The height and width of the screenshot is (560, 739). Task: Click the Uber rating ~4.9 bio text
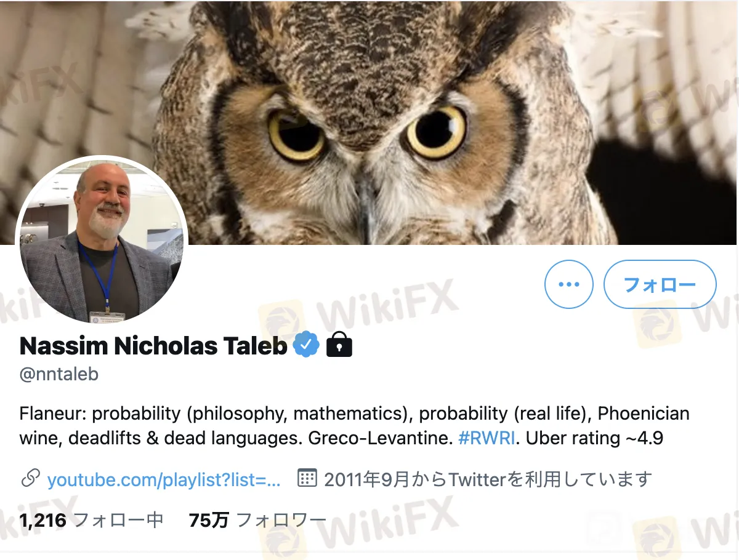click(594, 438)
